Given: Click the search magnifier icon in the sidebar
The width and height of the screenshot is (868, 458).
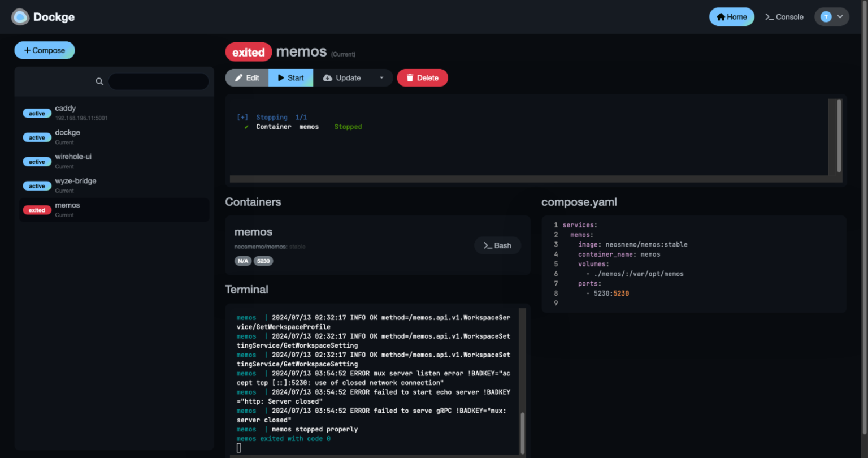Looking at the screenshot, I should coord(99,81).
